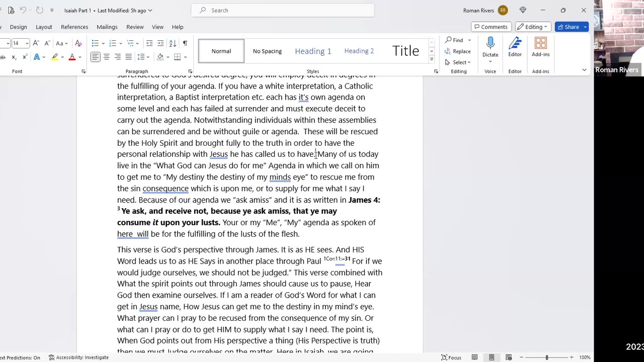Viewport: 644px width, 362px height.
Task: Start a numbered list
Action: click(113, 43)
